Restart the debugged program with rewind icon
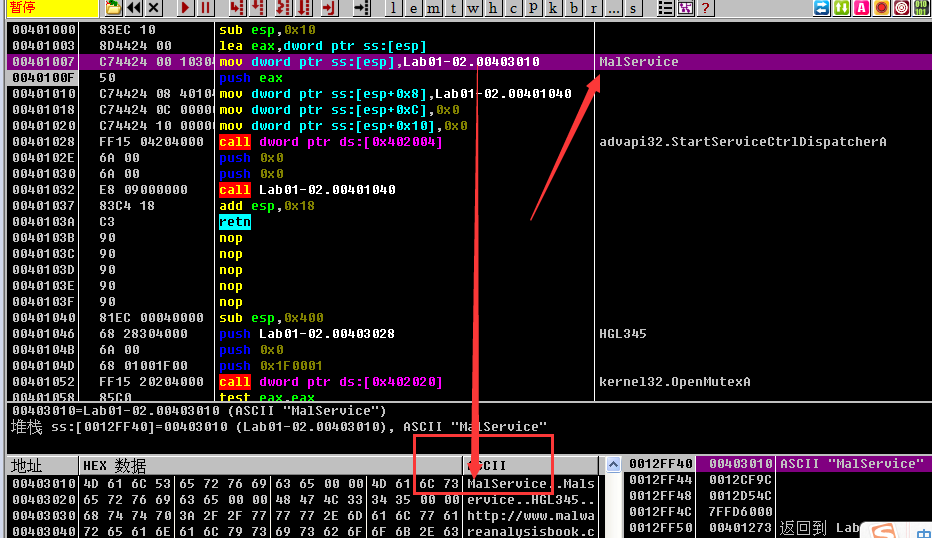932x538 pixels. tap(133, 8)
